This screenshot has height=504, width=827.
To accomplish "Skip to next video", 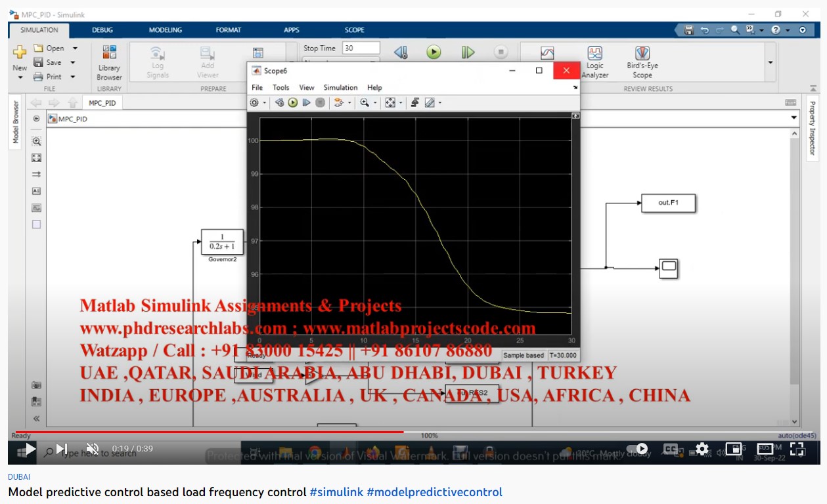I will coord(62,450).
